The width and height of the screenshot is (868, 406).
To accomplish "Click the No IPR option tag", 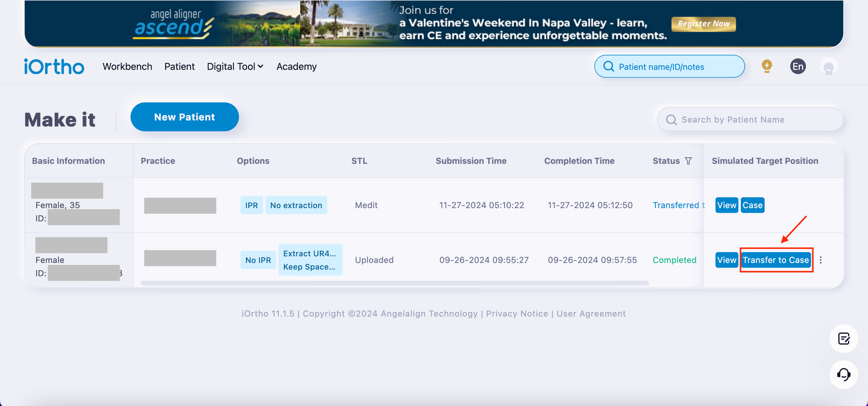I will tap(258, 260).
